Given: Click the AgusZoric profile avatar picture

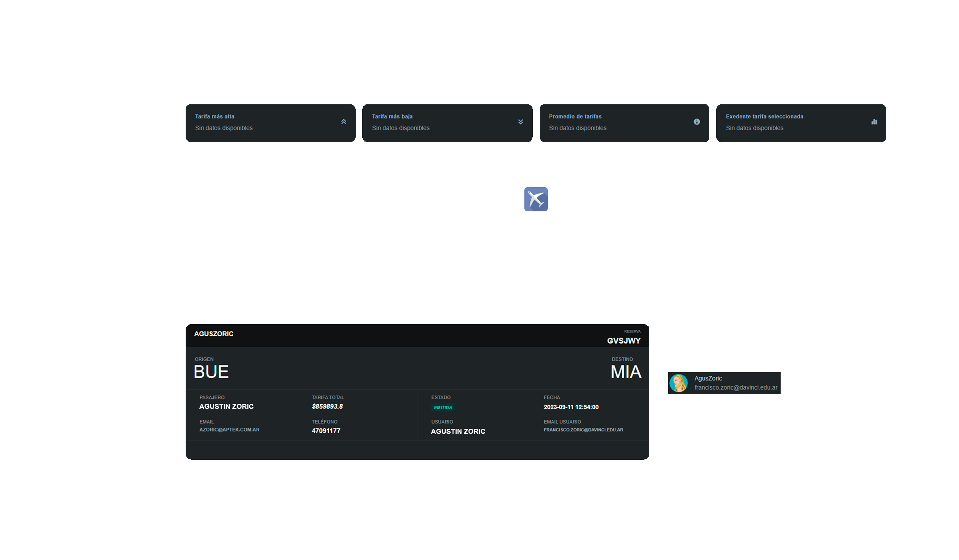Looking at the screenshot, I should (x=678, y=383).
